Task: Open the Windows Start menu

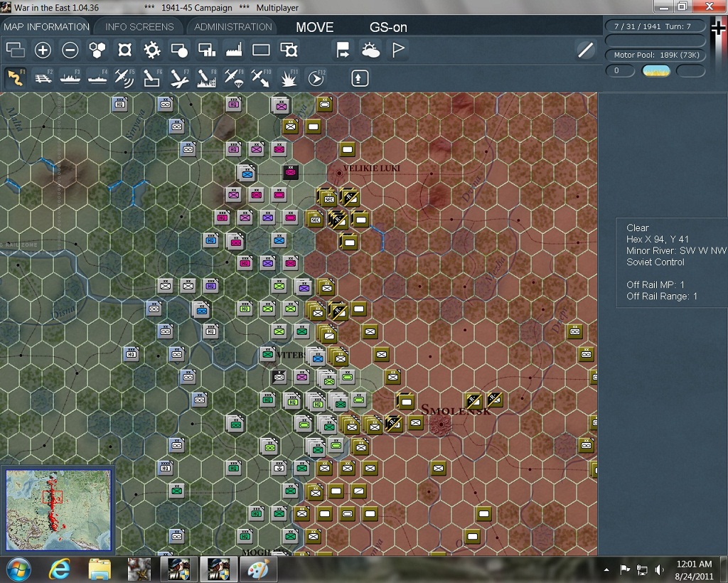Action: (x=18, y=569)
